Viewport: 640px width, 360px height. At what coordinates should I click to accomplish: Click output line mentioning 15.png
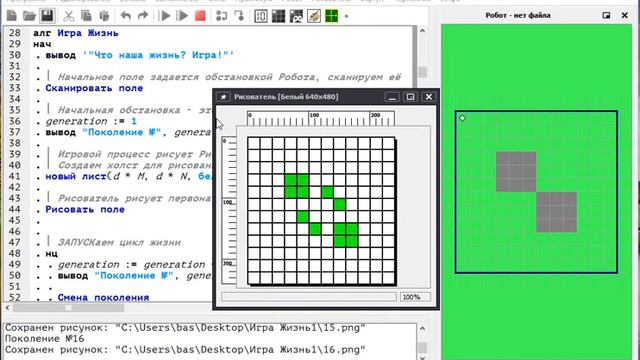[x=185, y=328]
